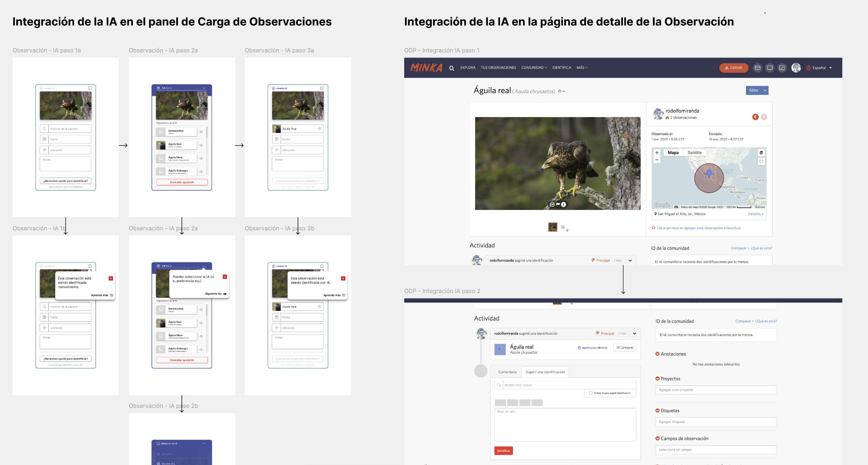Viewport: 868px width, 465px height.
Task: Check 'Utilizar IA para sugerir identificación' box
Action: [x=590, y=393]
